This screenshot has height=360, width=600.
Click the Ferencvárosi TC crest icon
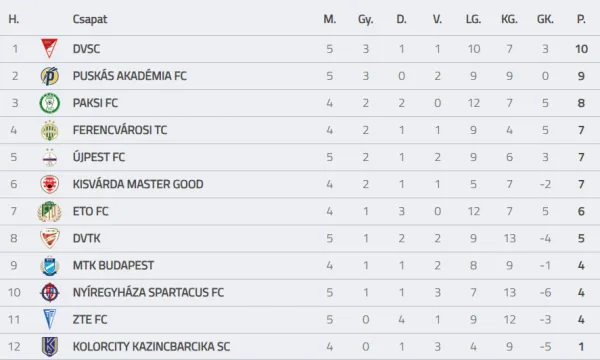point(50,130)
